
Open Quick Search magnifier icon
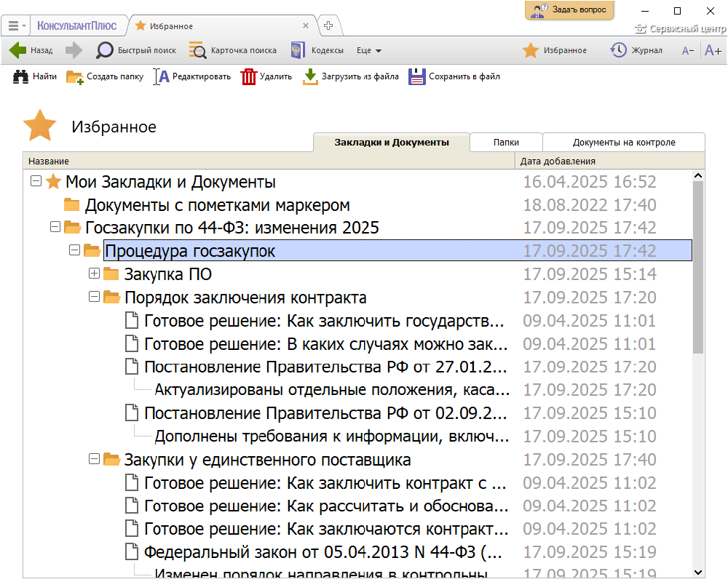(x=106, y=50)
